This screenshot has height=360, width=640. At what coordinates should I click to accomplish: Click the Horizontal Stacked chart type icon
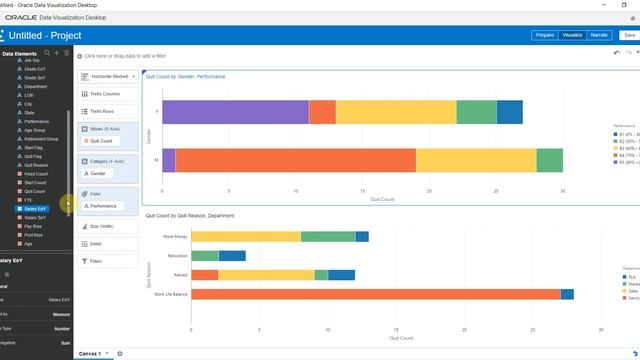tap(84, 76)
